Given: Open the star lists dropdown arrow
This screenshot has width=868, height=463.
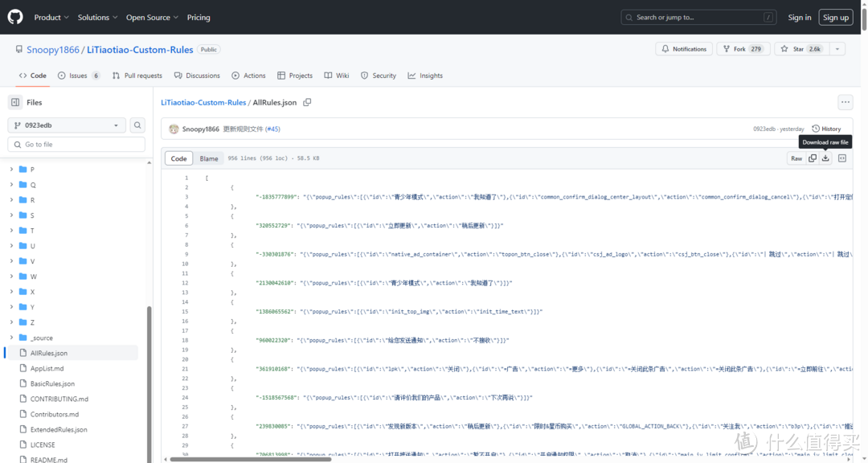Looking at the screenshot, I should click(837, 49).
